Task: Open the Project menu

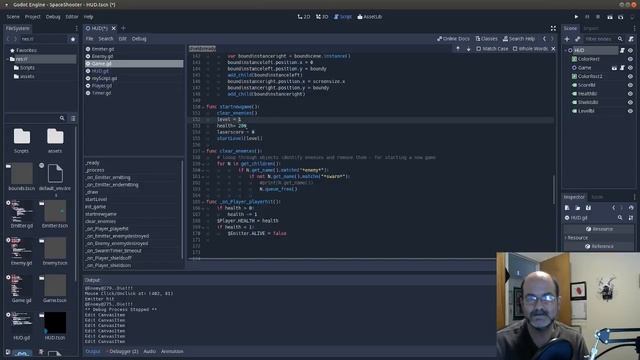Action: click(33, 17)
